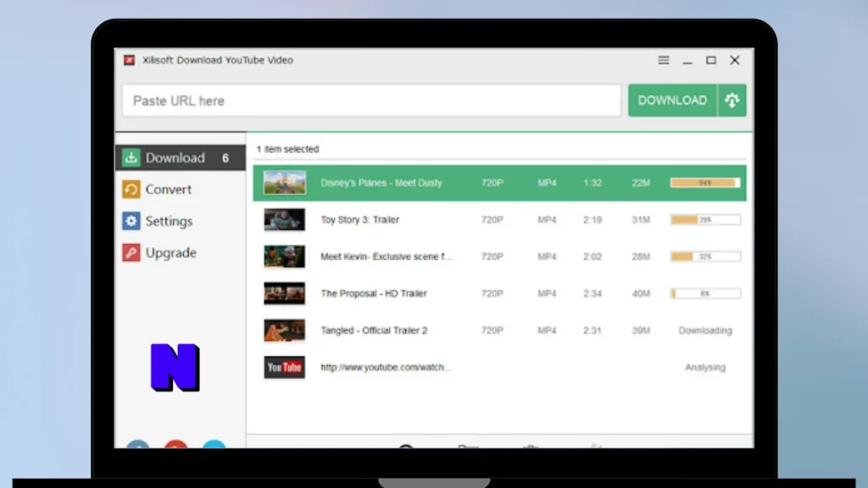This screenshot has width=868, height=488.
Task: Select Tangled - Official Trailer 2 thumbnail
Action: [285, 330]
